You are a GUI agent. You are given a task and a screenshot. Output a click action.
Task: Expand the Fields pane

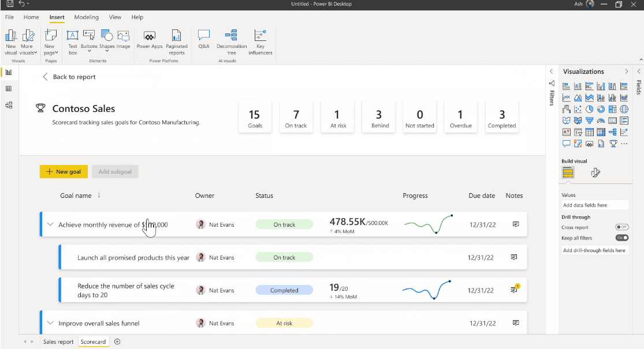coord(638,72)
